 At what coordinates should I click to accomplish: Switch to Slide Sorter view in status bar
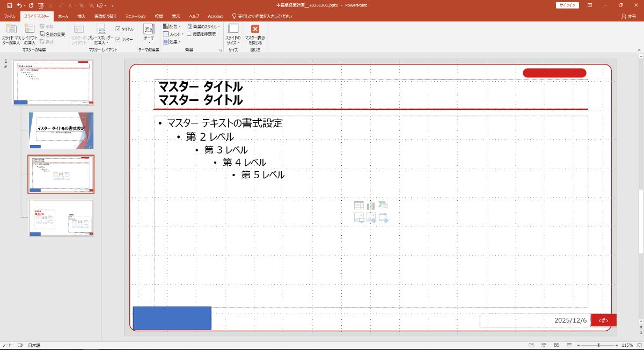pyautogui.click(x=543, y=345)
